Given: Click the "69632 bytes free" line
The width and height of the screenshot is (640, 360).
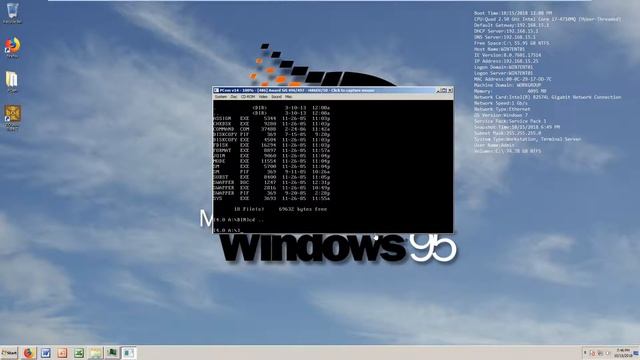Looking at the screenshot, I should click(303, 209).
